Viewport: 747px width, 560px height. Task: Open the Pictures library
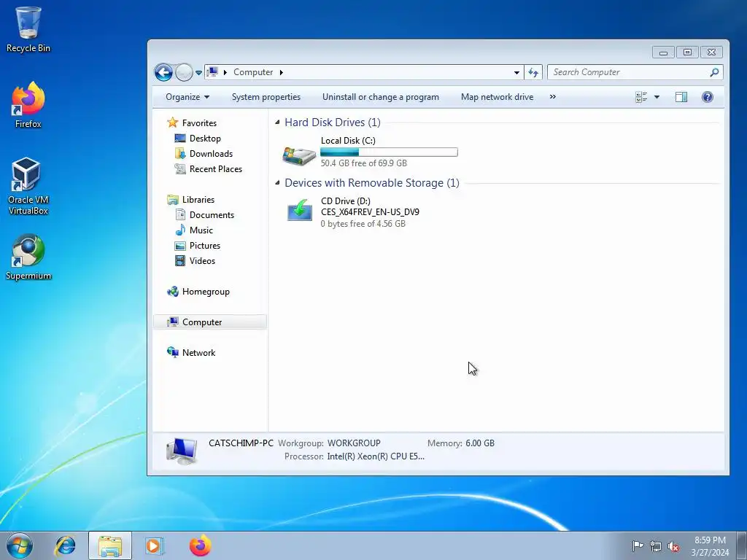(x=205, y=245)
